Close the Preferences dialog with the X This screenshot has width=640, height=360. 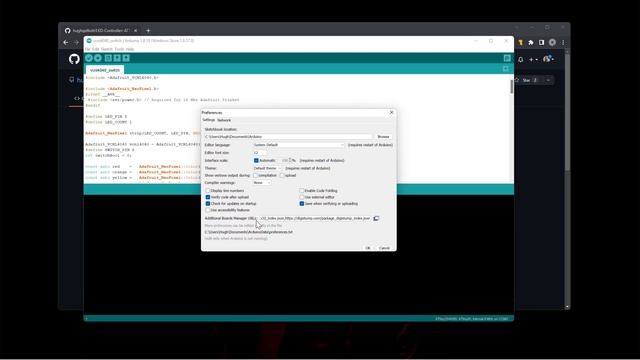coord(391,112)
